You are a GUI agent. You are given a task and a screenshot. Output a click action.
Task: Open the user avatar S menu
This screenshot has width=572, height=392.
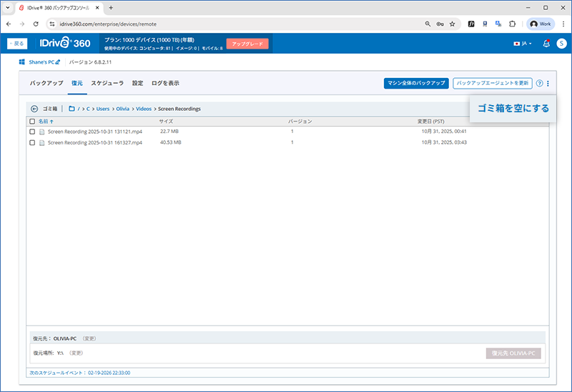pos(561,44)
